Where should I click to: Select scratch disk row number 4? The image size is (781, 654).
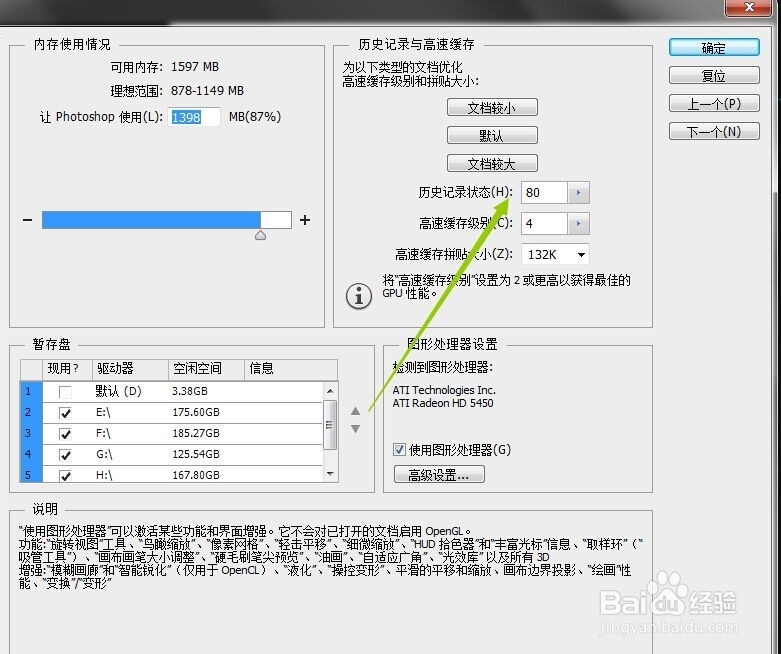[31, 454]
